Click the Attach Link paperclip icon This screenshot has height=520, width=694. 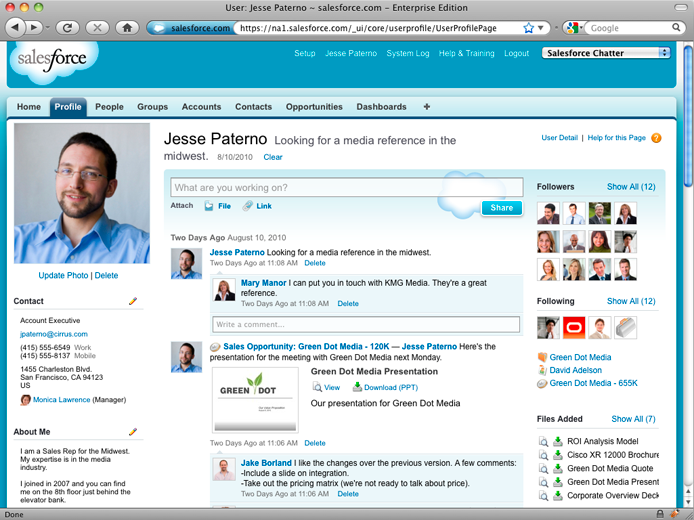click(247, 206)
